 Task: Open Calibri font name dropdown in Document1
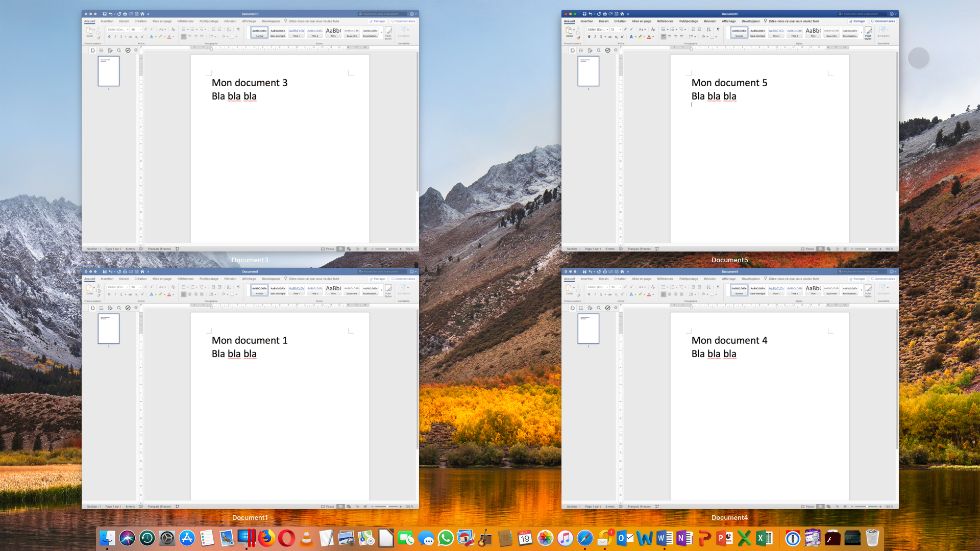pyautogui.click(x=128, y=287)
